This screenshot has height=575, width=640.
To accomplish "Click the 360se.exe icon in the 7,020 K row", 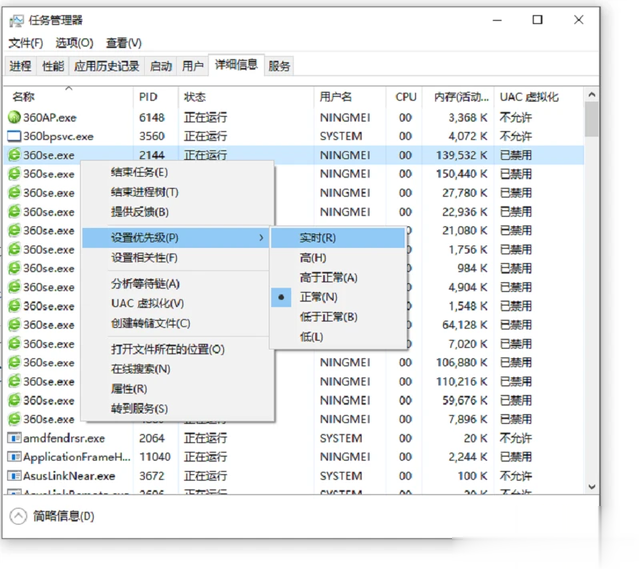I will click(14, 344).
